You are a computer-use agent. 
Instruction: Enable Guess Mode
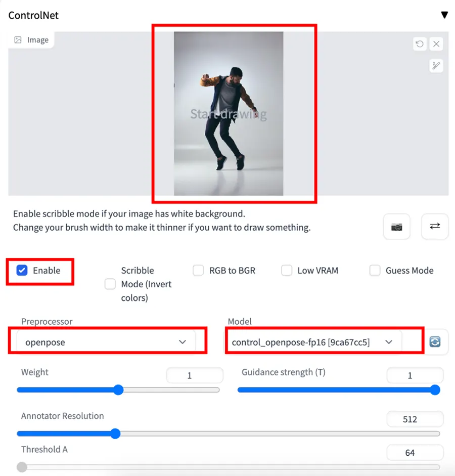pyautogui.click(x=375, y=271)
